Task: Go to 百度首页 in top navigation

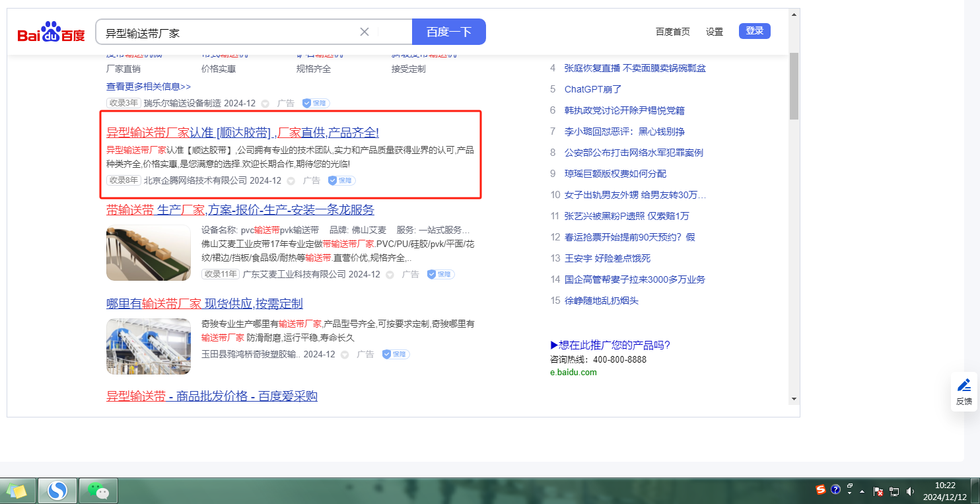Action: click(x=672, y=32)
